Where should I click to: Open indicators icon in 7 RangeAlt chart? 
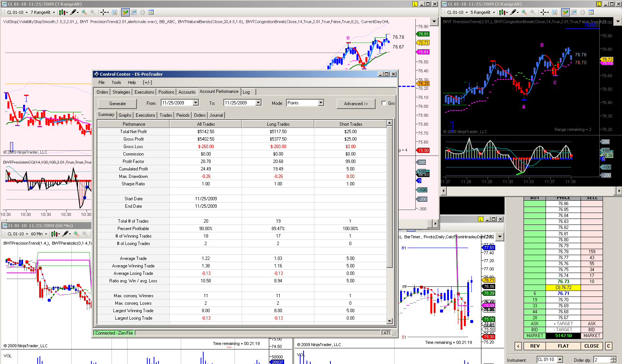134,12
